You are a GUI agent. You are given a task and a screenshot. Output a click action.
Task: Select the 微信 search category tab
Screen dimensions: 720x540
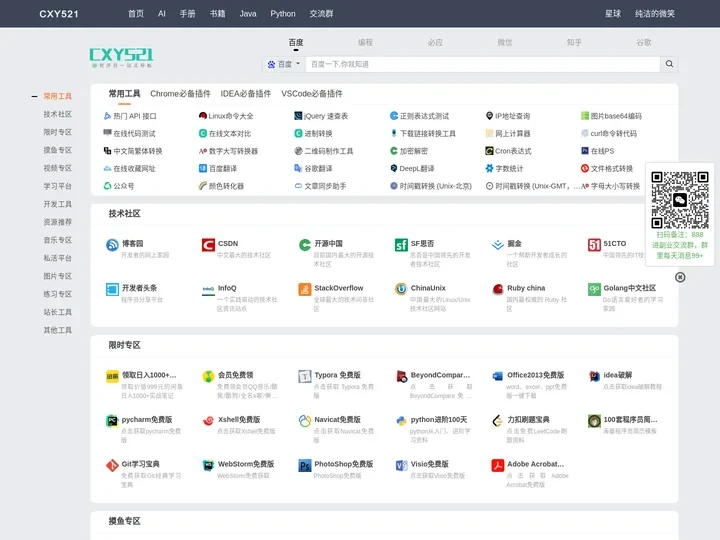tap(505, 42)
